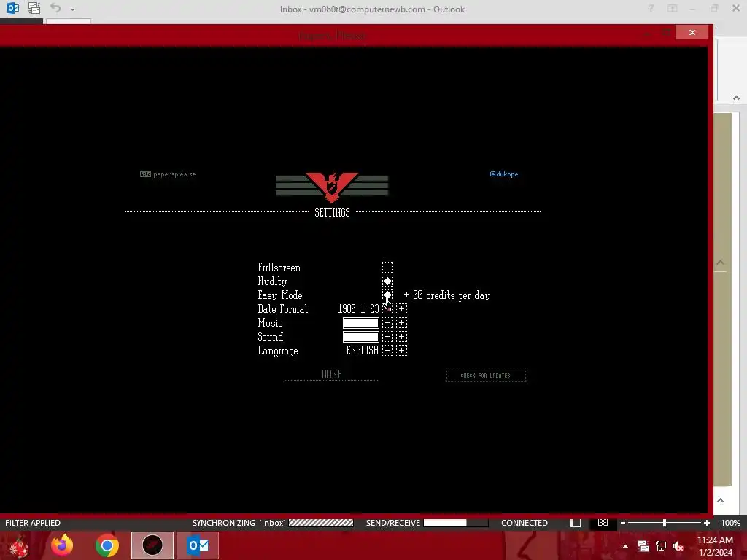Image resolution: width=747 pixels, height=560 pixels.
Task: Click the up arrow at the top of Outlook's right scrollbar
Action: pos(736,98)
